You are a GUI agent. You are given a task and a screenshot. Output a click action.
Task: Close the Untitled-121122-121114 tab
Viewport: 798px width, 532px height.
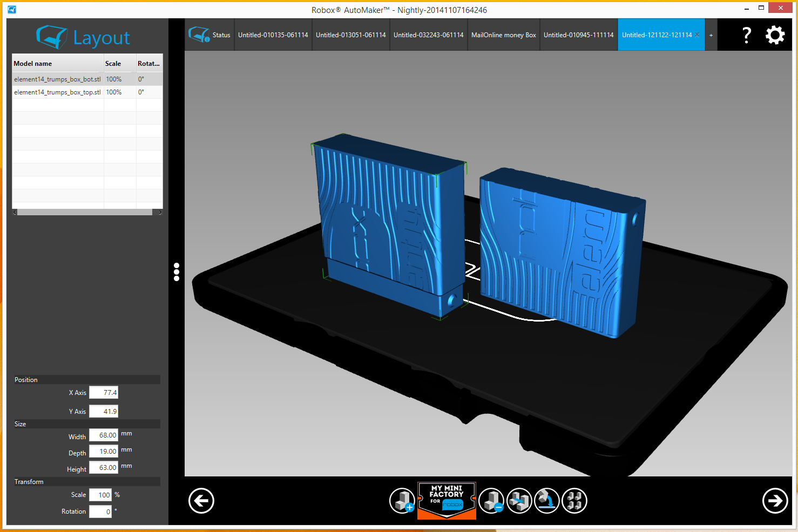(x=697, y=35)
